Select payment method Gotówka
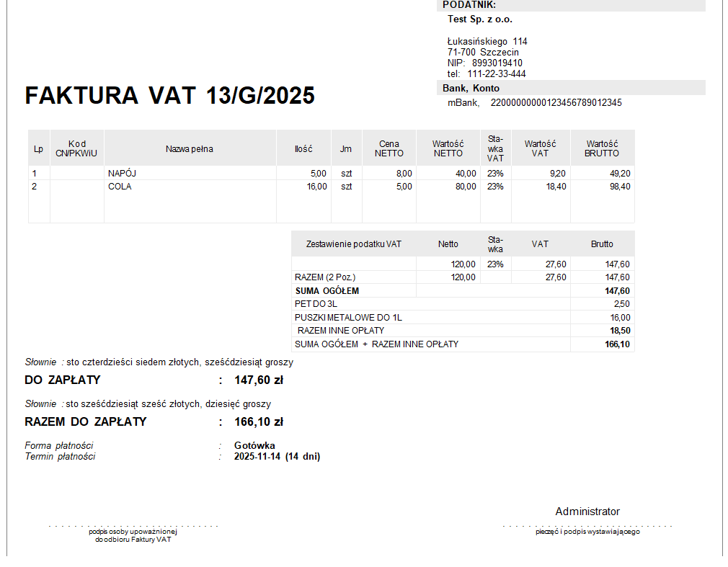This screenshot has width=728, height=567. click(x=254, y=445)
